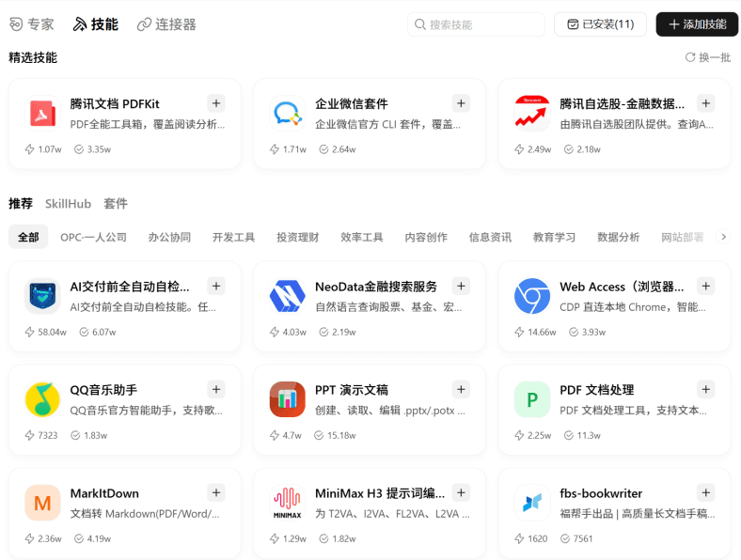Viewport: 741px width, 560px height.
Task: Add the Web Access skill plus icon
Action: 705,287
